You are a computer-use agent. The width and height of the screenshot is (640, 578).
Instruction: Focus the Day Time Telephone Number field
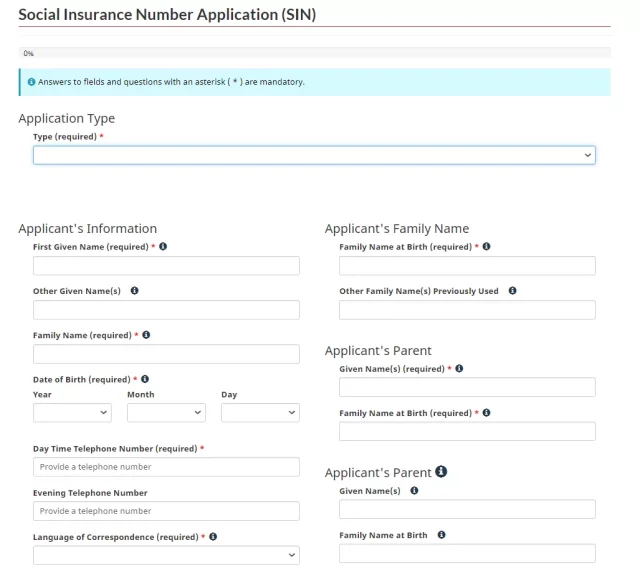coord(166,467)
